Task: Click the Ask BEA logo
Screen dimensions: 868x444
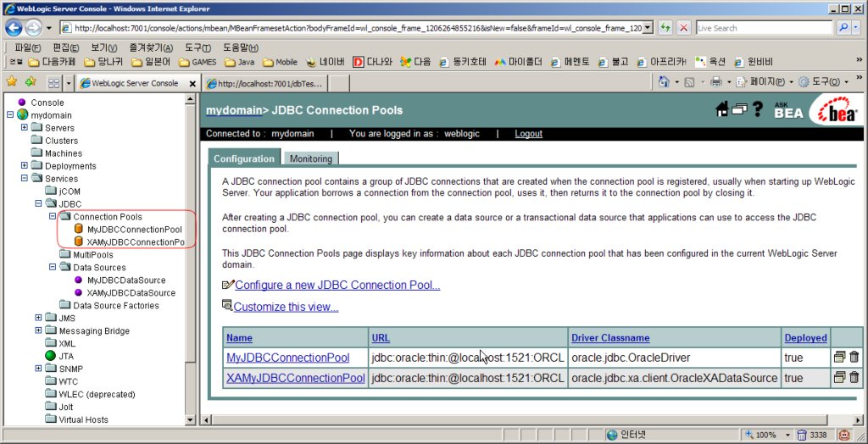Action: coord(788,109)
